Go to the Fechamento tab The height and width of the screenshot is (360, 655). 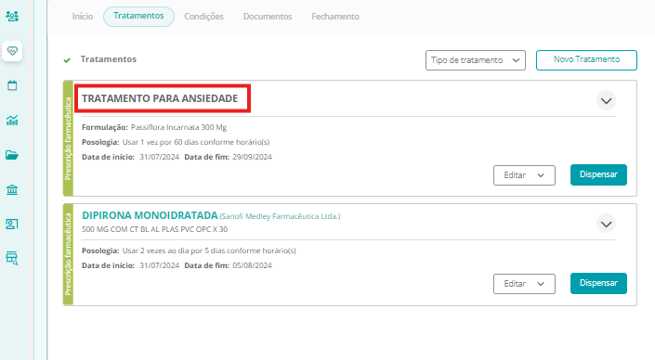coord(335,16)
